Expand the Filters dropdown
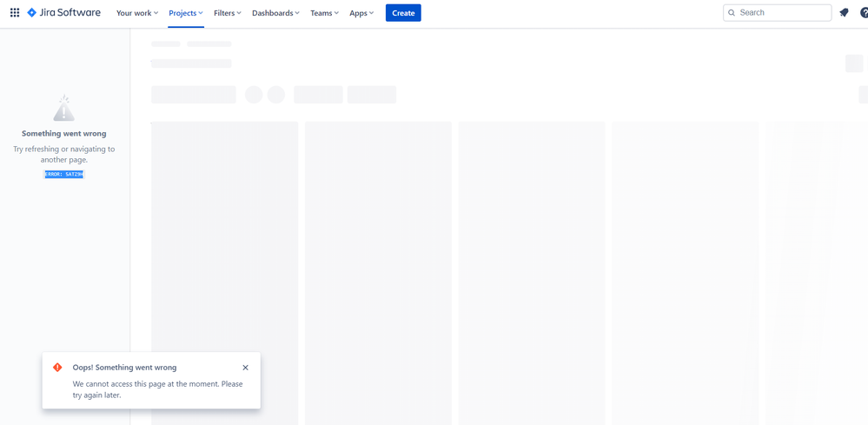Image resolution: width=868 pixels, height=425 pixels. coord(228,13)
